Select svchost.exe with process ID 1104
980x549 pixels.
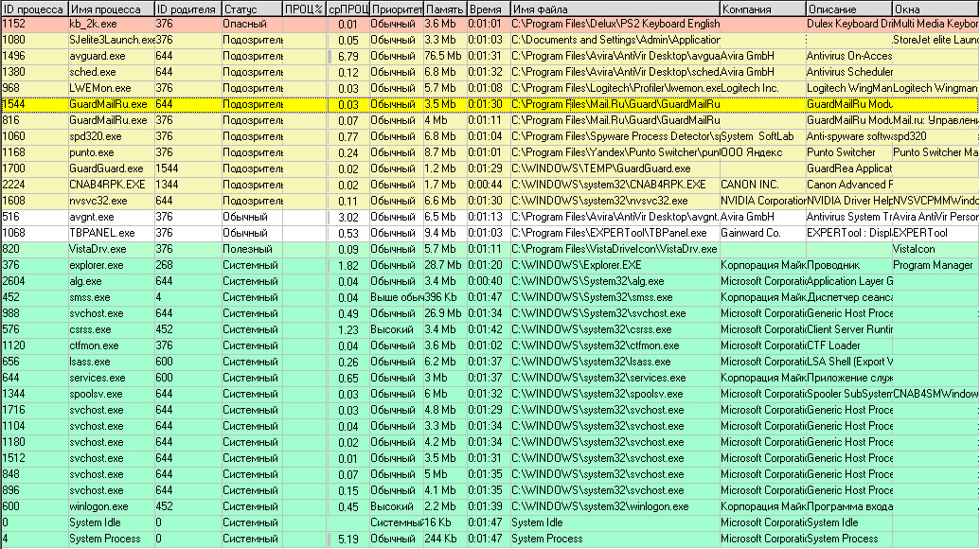click(x=97, y=427)
